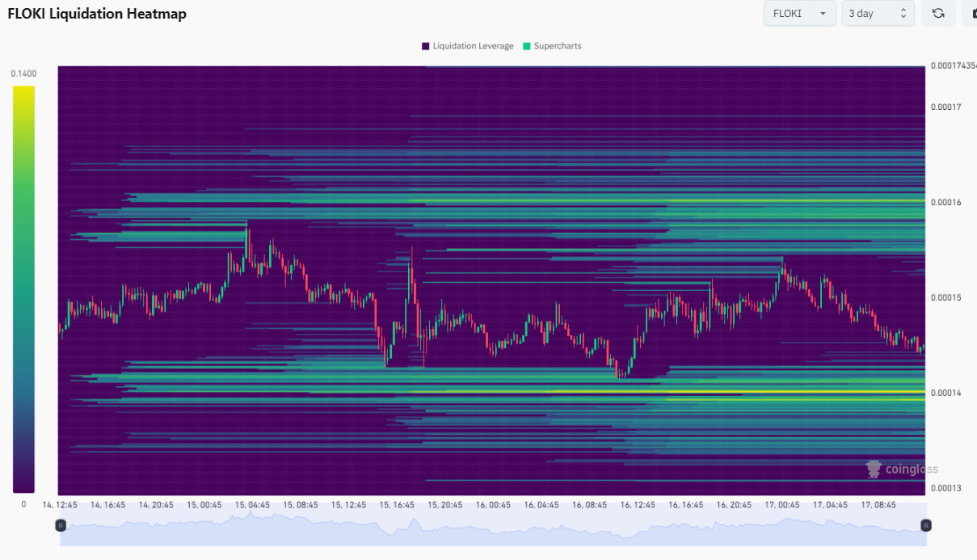Click the right handle of timeline zoom slider
The width and height of the screenshot is (977, 560).
[926, 525]
